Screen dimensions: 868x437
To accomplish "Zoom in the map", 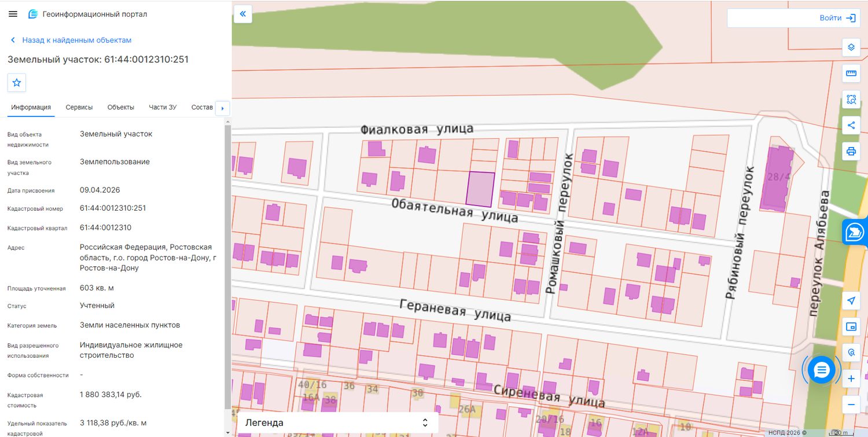I will 851,379.
